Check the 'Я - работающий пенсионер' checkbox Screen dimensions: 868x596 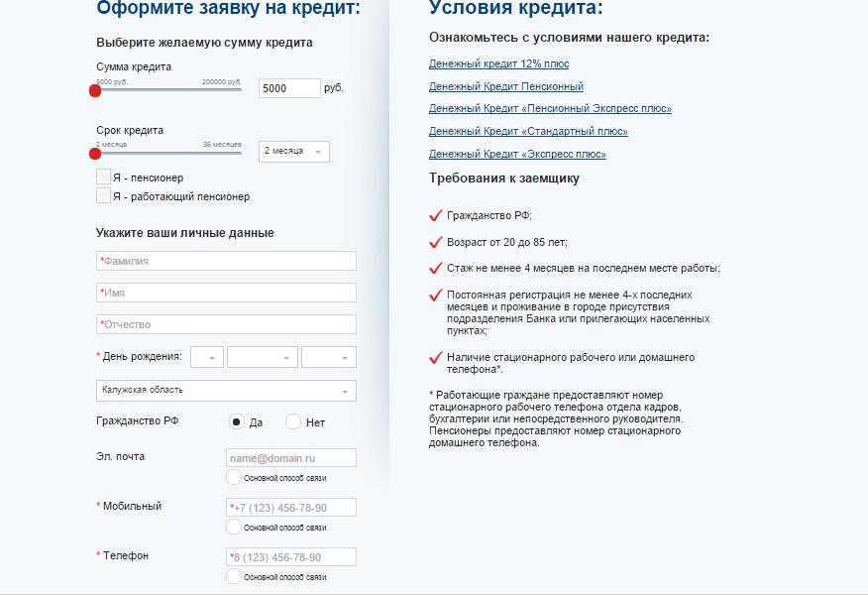tap(103, 195)
